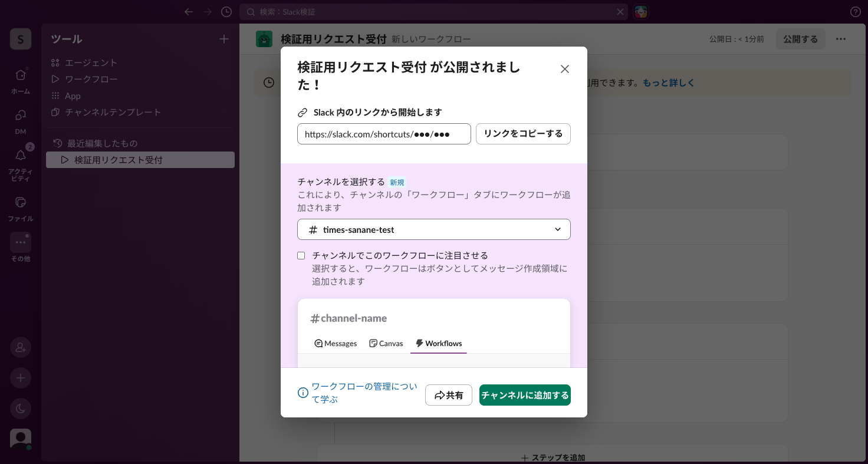Open the times-sanane-test channel dropdown
The image size is (868, 464).
coord(434,229)
